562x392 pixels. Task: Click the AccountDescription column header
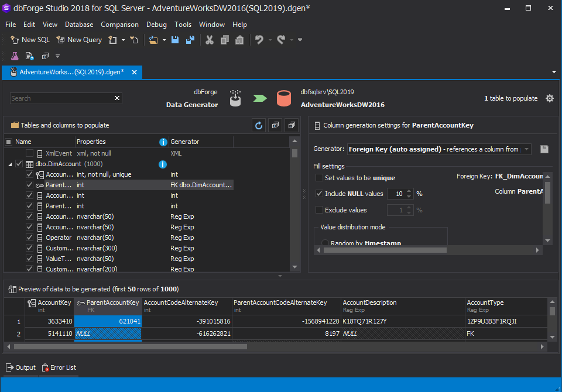pyautogui.click(x=403, y=306)
